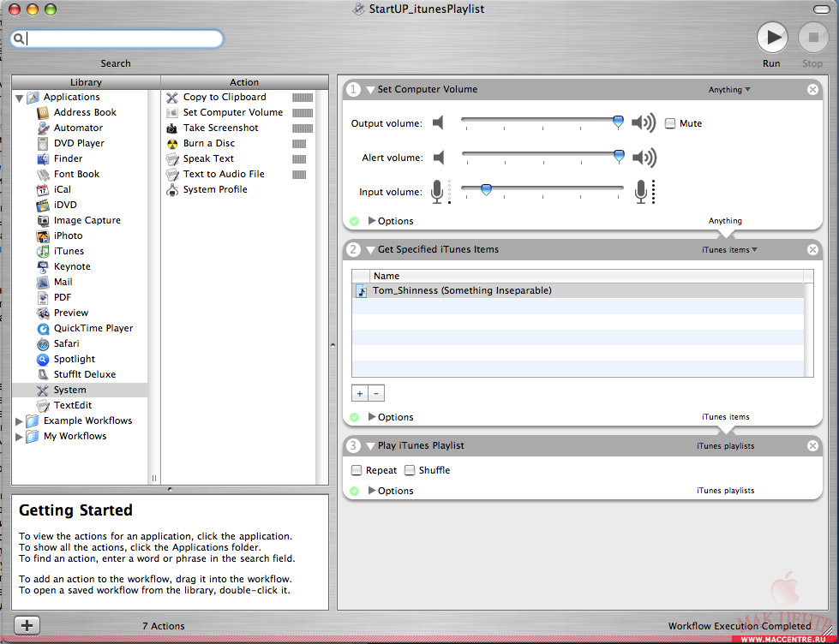Remove the Play iTunes Playlist action
This screenshot has width=839, height=644.
pyautogui.click(x=812, y=446)
